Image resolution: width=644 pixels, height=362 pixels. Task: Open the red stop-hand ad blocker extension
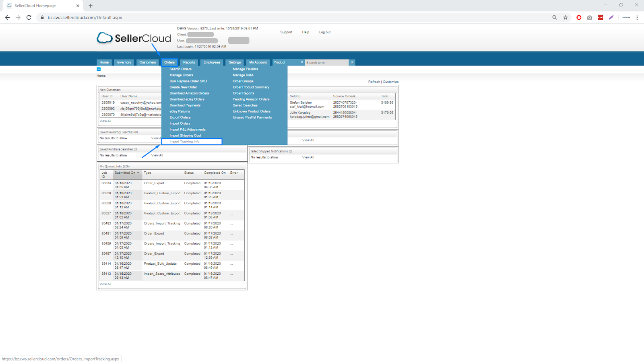pyautogui.click(x=579, y=17)
